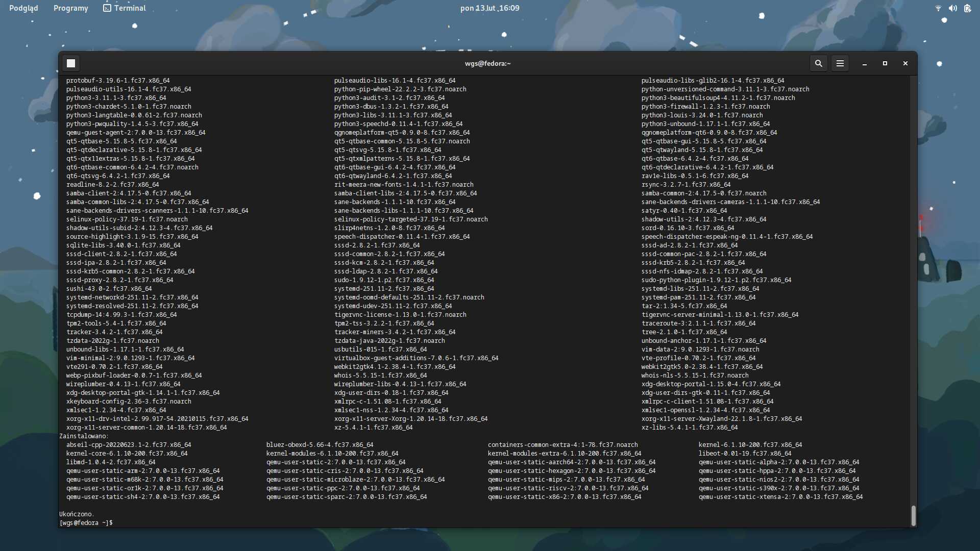Select slirp4netns-1.2.0-8.fc37.x86_64 entry
This screenshot has width=980, height=551.
click(389, 228)
